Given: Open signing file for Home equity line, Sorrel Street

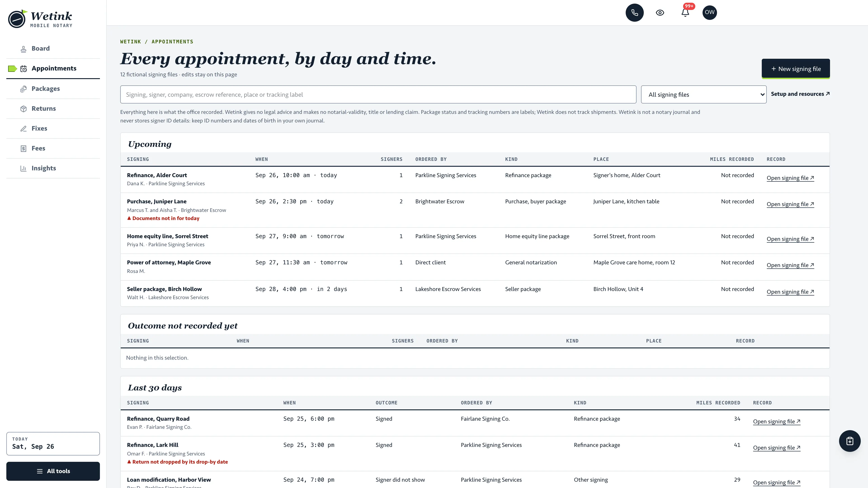Looking at the screenshot, I should click(790, 239).
